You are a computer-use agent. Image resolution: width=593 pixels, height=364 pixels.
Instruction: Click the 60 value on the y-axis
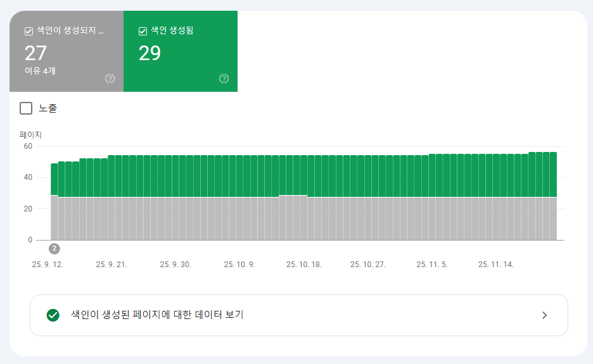click(x=28, y=146)
